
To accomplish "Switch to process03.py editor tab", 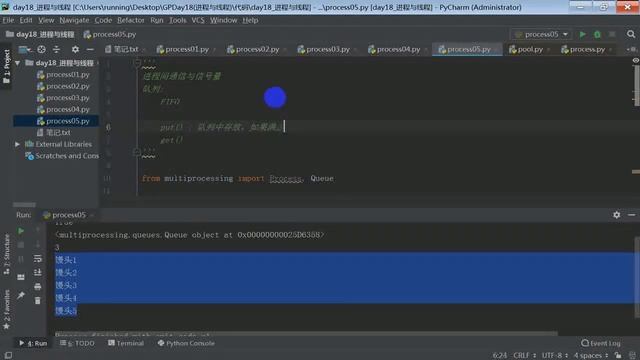I will point(327,49).
